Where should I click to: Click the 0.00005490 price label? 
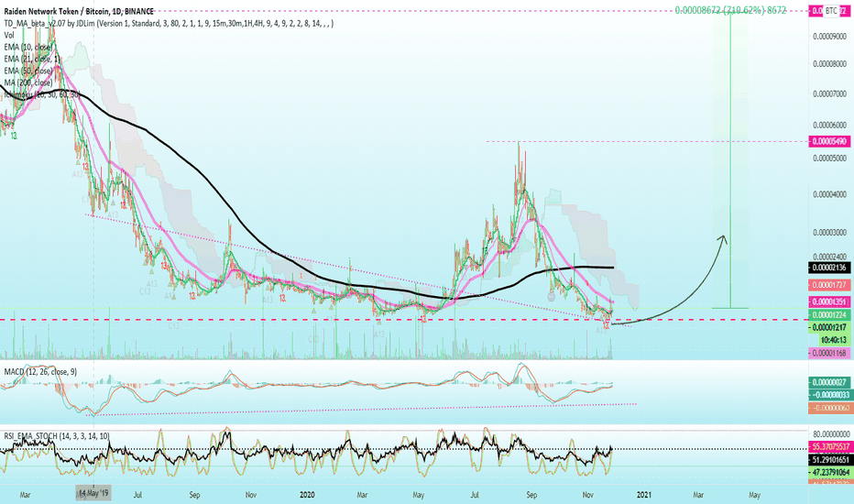[x=830, y=142]
